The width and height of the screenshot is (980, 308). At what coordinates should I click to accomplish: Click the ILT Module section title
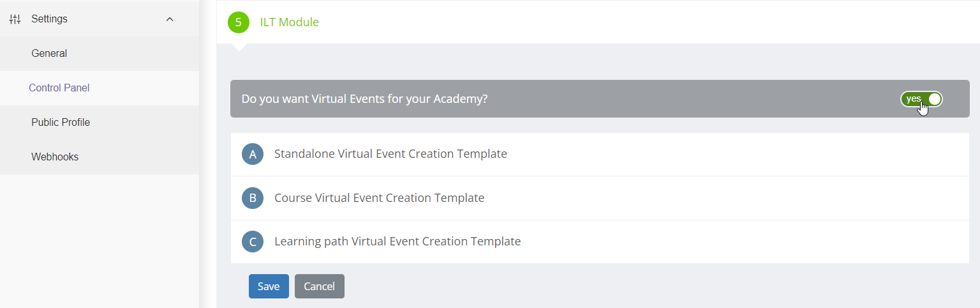pos(289,22)
